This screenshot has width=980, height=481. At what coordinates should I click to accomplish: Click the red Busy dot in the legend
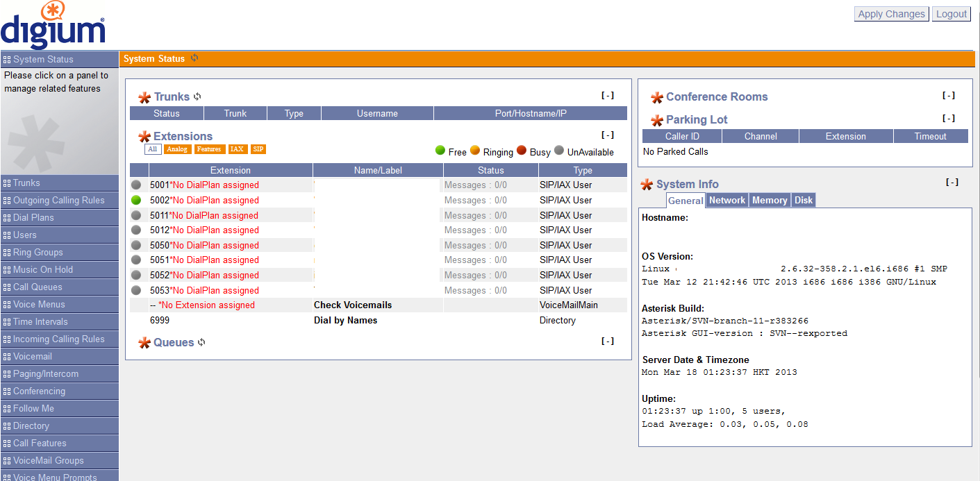[x=522, y=150]
